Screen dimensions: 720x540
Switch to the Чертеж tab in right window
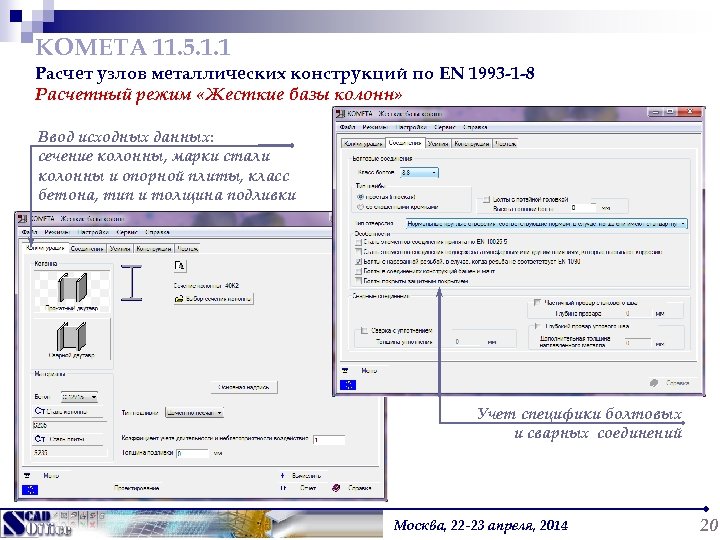[x=506, y=144]
